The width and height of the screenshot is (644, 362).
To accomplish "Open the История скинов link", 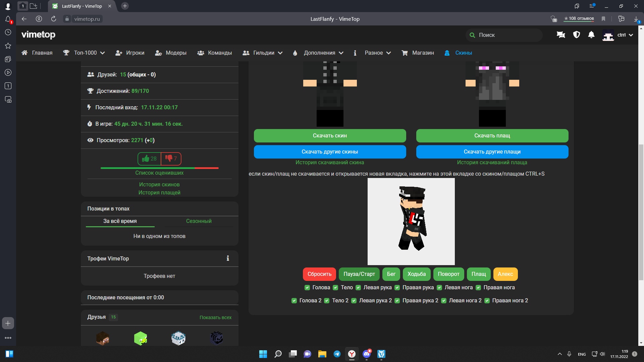I will 159,185.
